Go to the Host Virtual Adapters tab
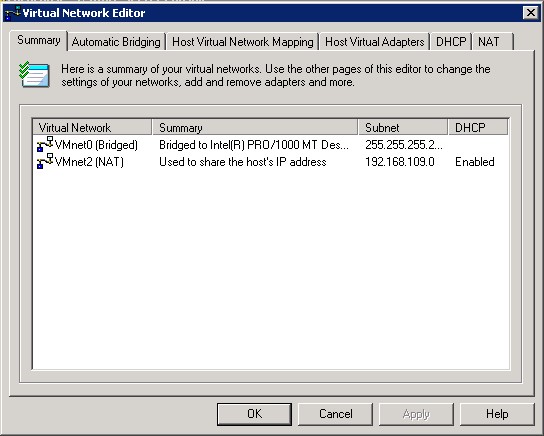Image resolution: width=544 pixels, height=436 pixels. click(374, 42)
